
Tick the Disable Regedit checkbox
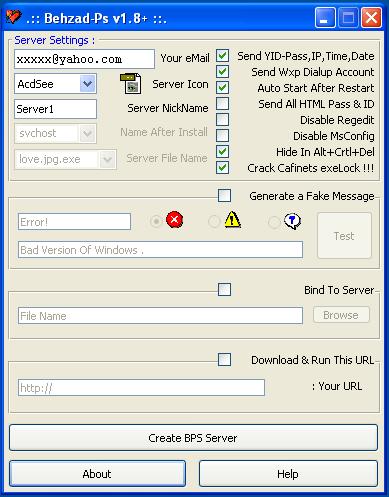(222, 119)
